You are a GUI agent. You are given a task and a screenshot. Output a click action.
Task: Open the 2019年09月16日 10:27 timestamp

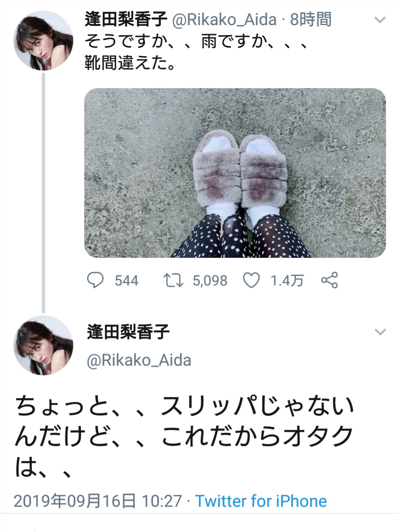tap(98, 501)
